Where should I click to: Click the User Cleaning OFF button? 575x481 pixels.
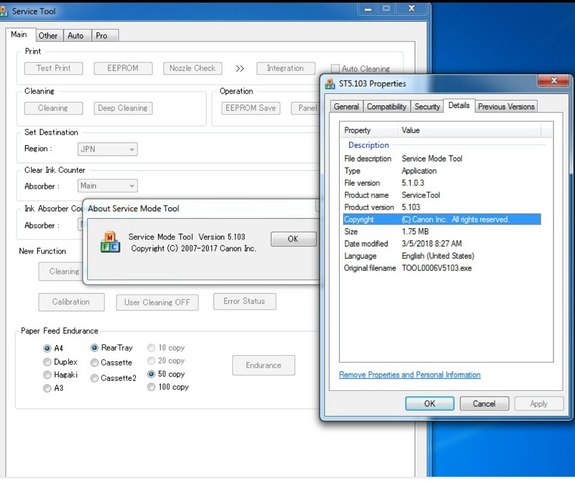pos(157,302)
